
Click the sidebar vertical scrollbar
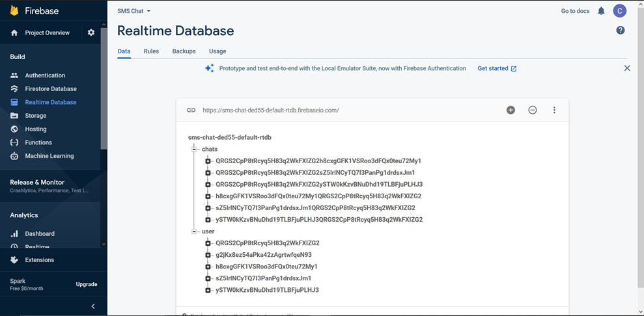click(x=104, y=88)
